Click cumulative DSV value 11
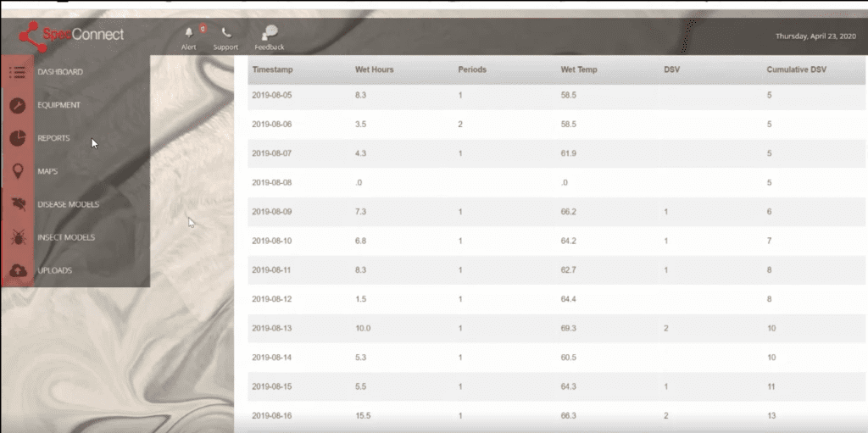Viewport: 868px width, 433px height. point(771,386)
